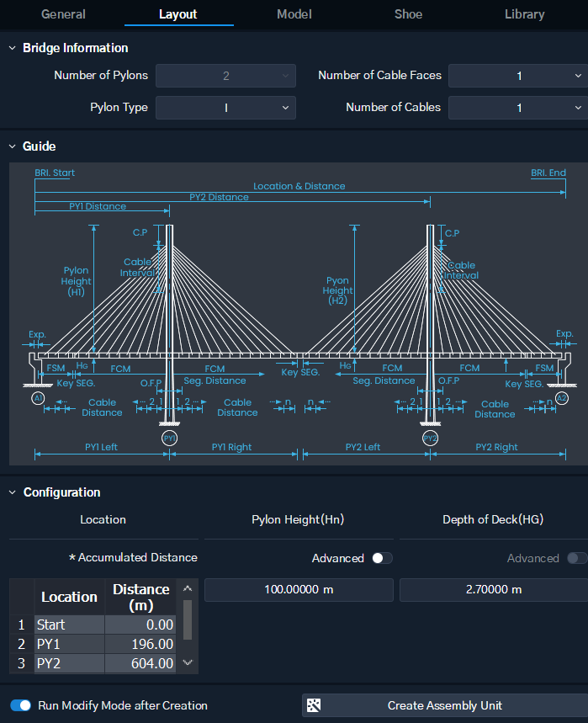Collapse the Configuration section
The height and width of the screenshot is (723, 588).
tap(13, 492)
